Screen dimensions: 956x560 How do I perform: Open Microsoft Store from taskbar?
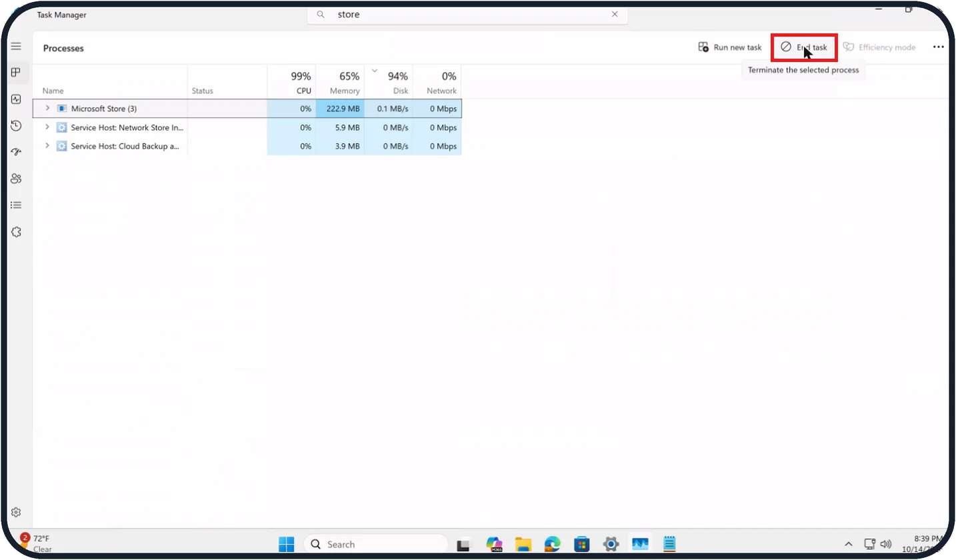pos(581,544)
